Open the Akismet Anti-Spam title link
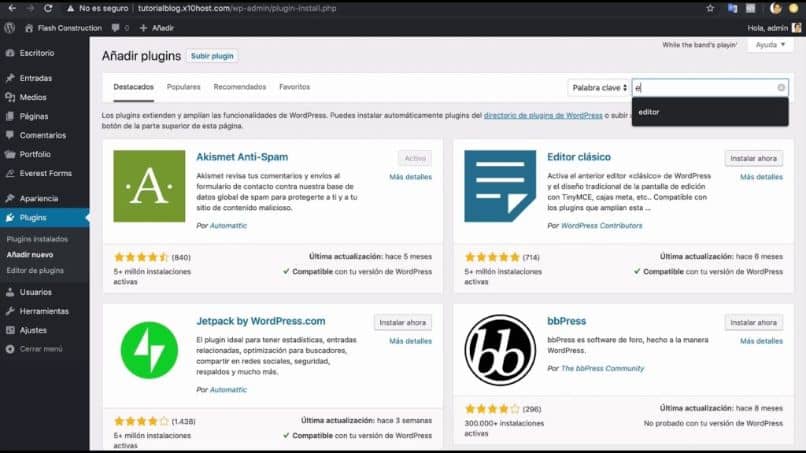Viewport: 806px width, 453px height. pyautogui.click(x=242, y=157)
